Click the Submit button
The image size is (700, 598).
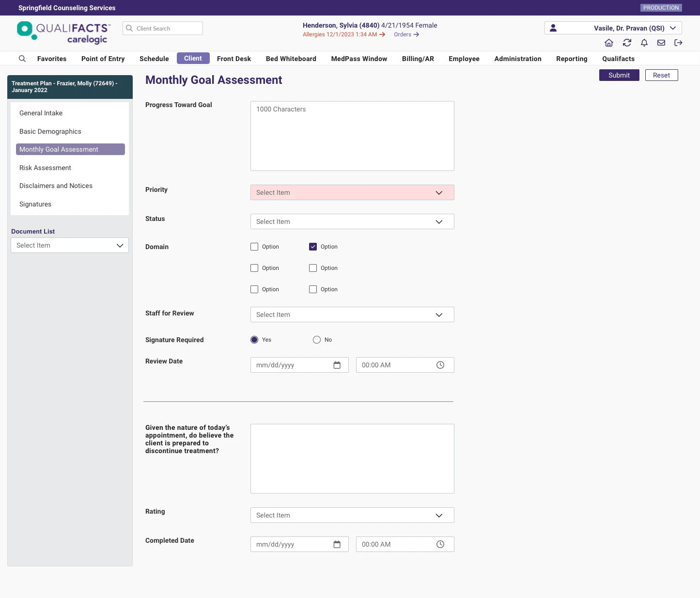[619, 75]
